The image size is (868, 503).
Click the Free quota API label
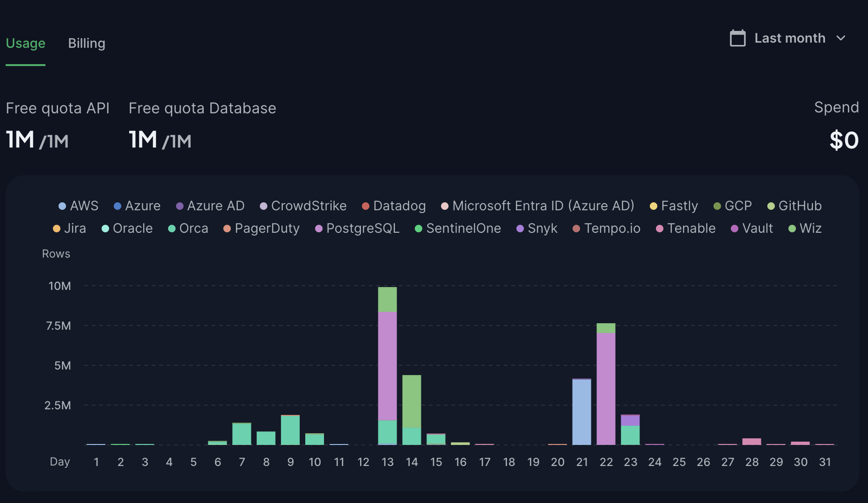58,108
